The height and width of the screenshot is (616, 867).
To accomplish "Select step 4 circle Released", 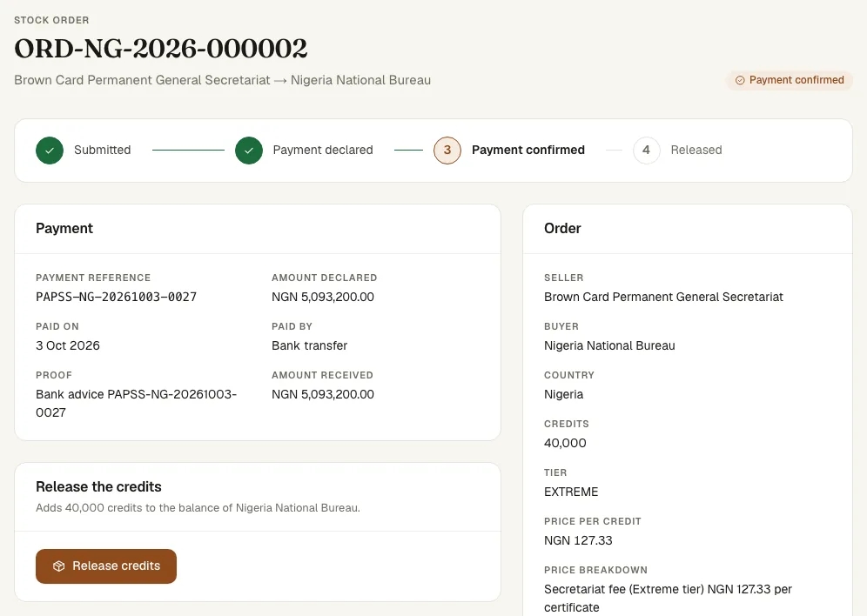I will coord(647,151).
